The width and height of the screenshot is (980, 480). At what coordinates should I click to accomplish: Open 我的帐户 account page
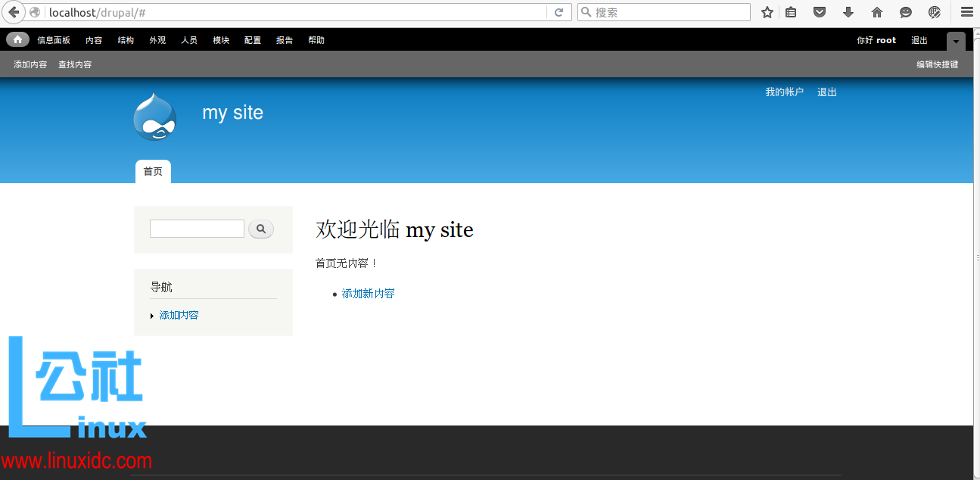pyautogui.click(x=784, y=92)
